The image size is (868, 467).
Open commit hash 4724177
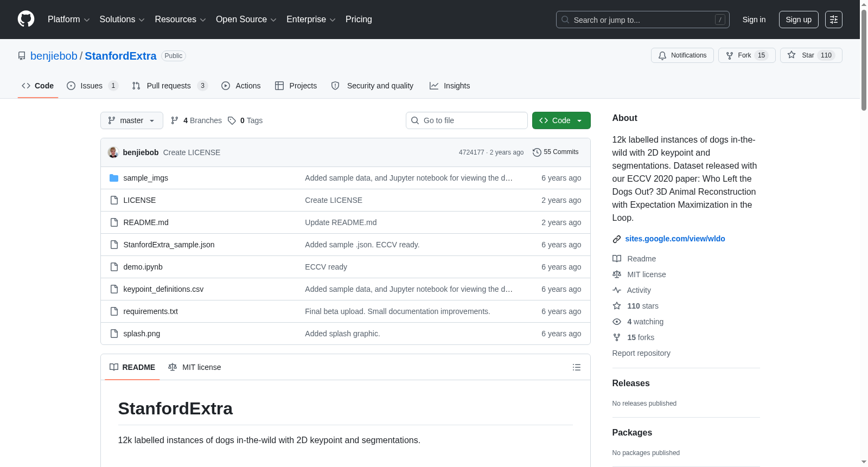(x=471, y=152)
